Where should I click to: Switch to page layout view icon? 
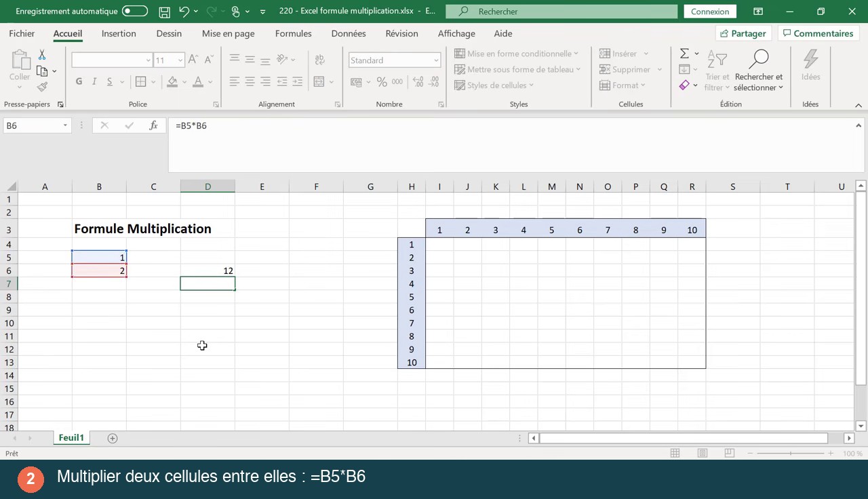point(703,453)
